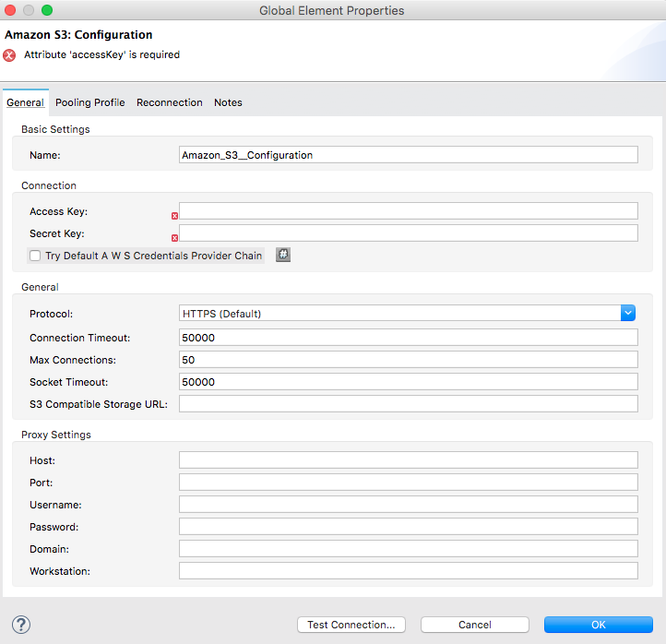Focus the Secret Key input field

pyautogui.click(x=408, y=233)
